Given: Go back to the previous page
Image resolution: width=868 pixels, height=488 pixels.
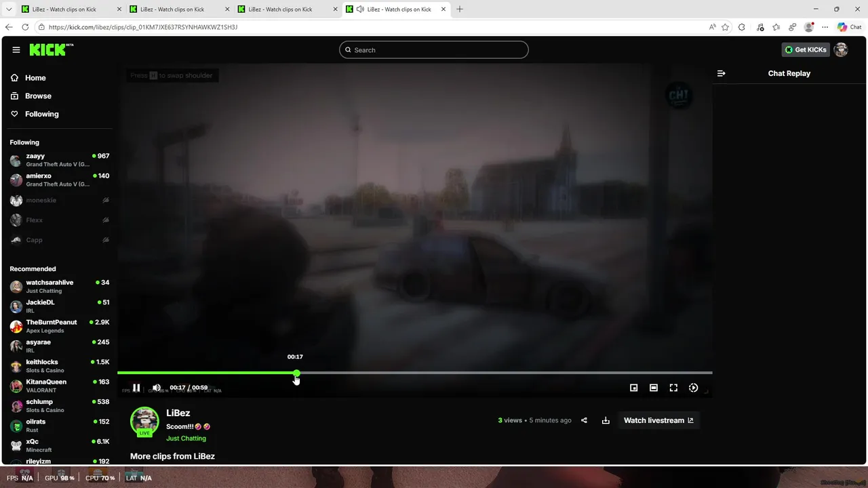Looking at the screenshot, I should 9,27.
